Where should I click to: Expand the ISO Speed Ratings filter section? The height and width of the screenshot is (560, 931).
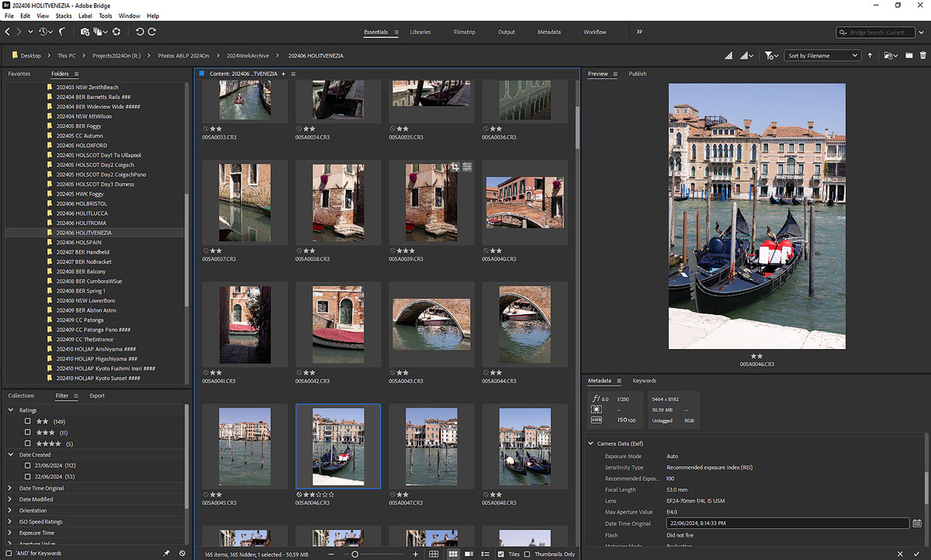click(x=11, y=522)
